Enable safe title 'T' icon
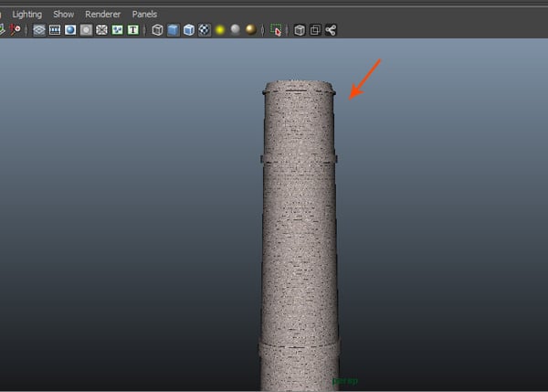The image size is (548, 392). [x=133, y=30]
